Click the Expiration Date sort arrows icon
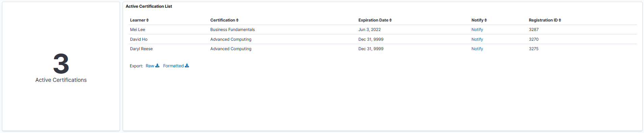This screenshot has width=644, height=133. (391, 20)
